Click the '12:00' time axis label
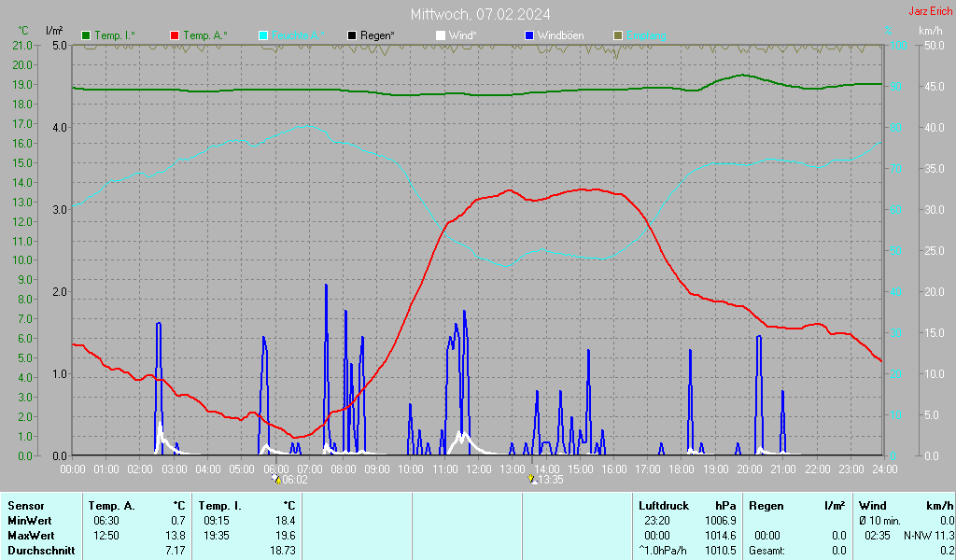956x560 pixels. 479,469
